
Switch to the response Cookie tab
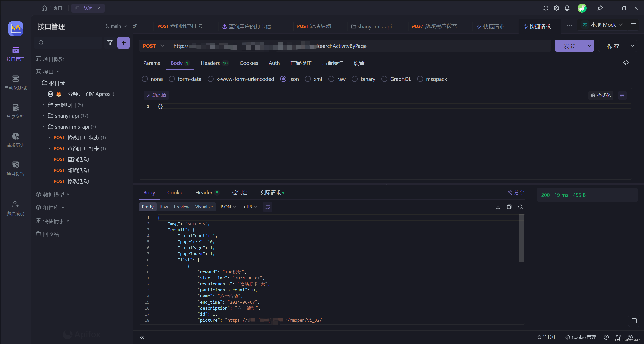click(x=175, y=192)
